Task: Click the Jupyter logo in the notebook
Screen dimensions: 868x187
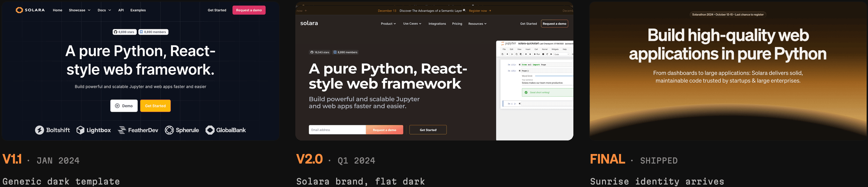Action: (x=508, y=43)
